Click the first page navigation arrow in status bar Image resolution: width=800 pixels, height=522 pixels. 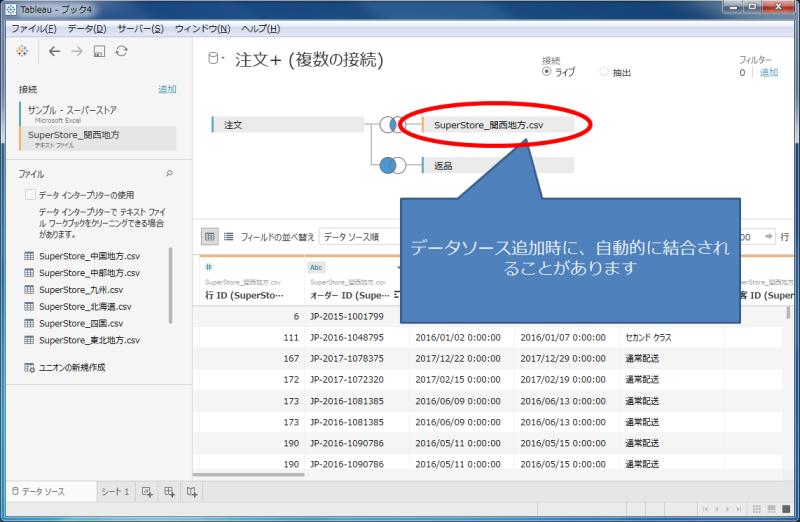[705, 509]
